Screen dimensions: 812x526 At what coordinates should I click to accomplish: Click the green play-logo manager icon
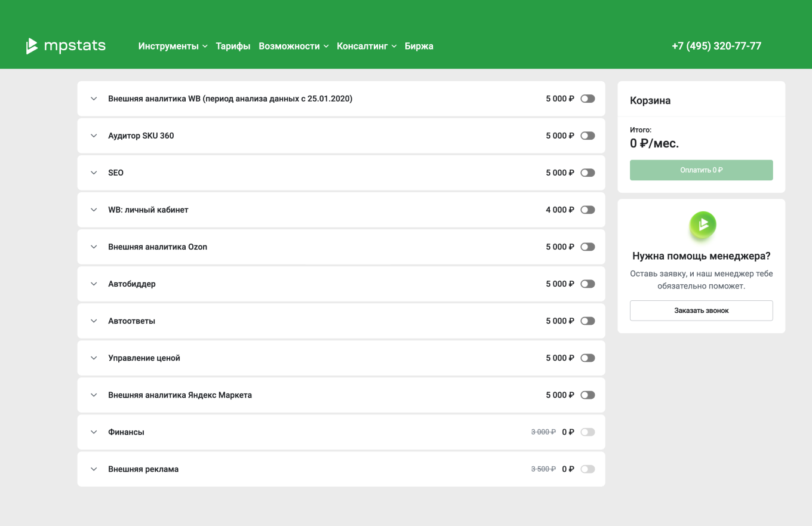point(702,224)
